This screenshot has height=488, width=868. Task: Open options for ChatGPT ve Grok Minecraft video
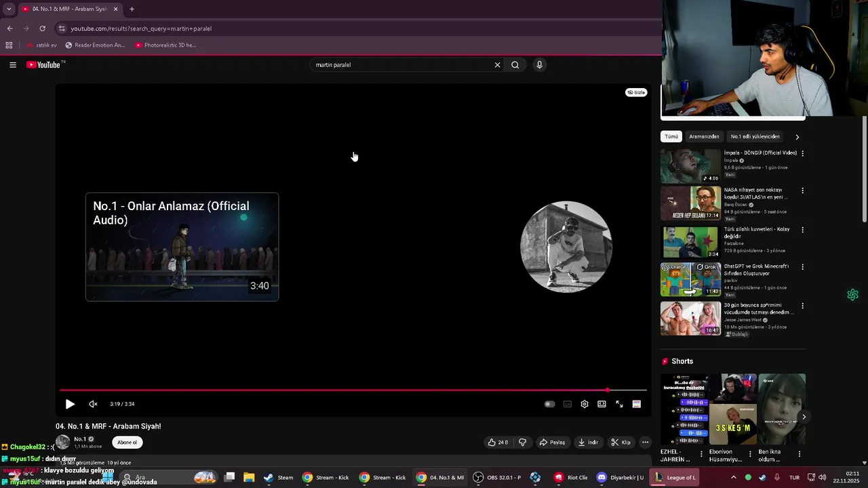pyautogui.click(x=802, y=267)
